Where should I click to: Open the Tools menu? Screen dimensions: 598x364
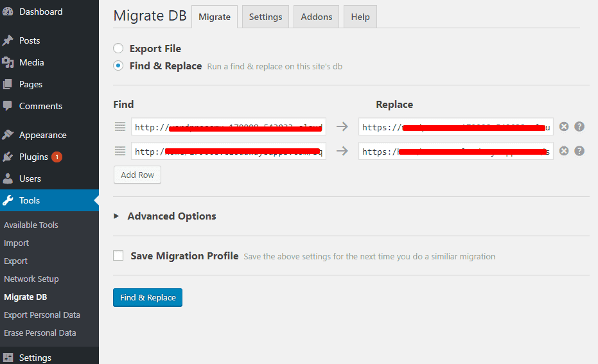pyautogui.click(x=49, y=200)
